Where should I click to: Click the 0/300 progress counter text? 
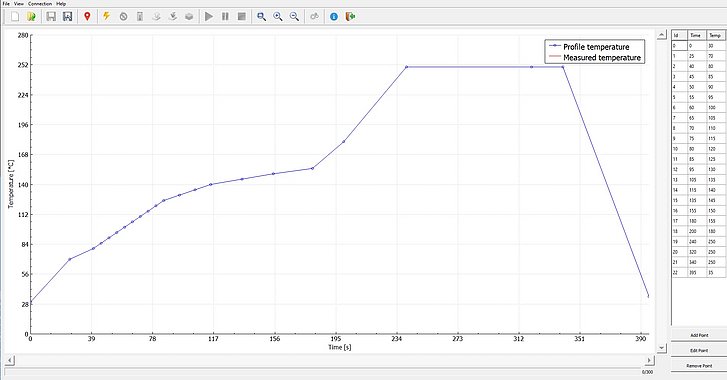[647, 372]
